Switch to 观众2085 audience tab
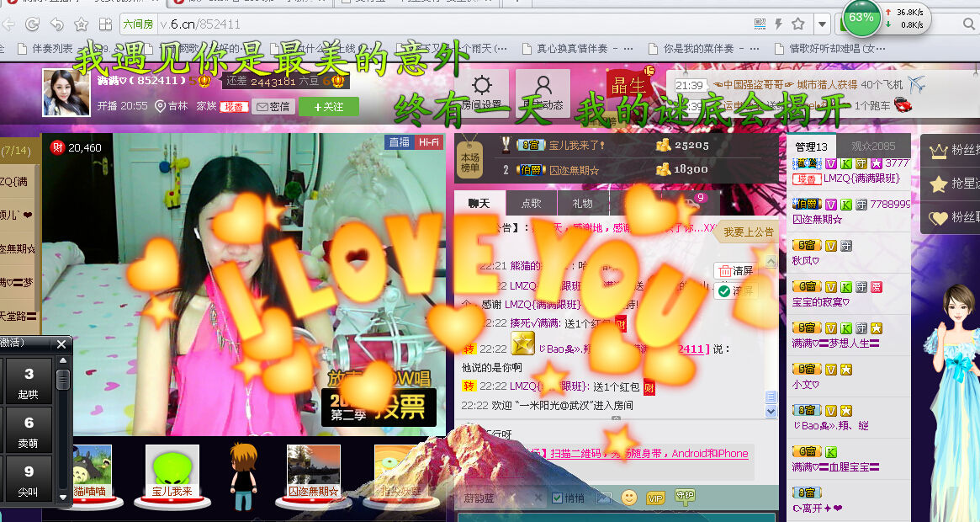Screen dimensions: 980x522 pos(873,146)
